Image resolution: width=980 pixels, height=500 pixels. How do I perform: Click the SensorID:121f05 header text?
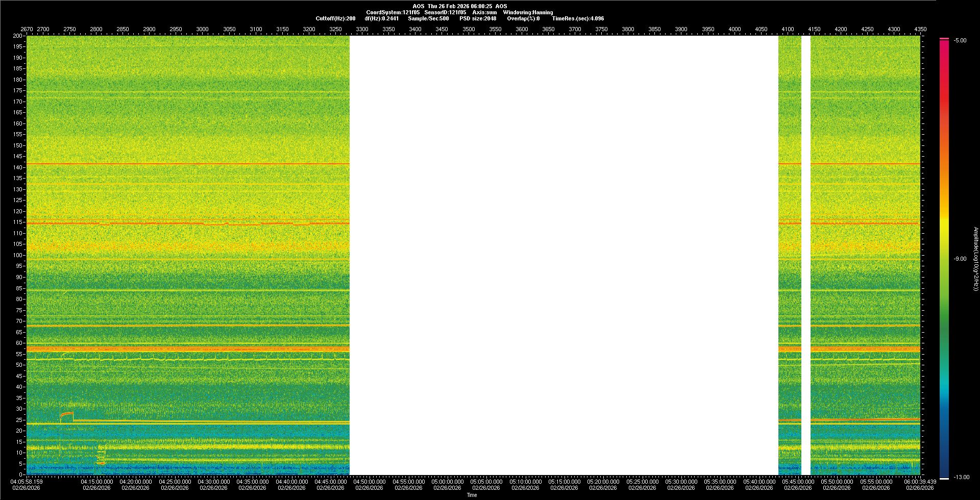pos(445,12)
